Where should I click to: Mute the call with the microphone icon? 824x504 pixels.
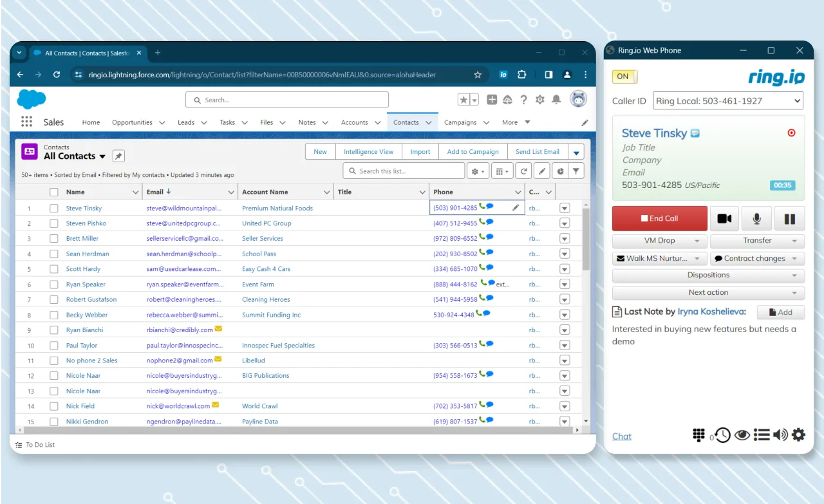click(x=757, y=219)
